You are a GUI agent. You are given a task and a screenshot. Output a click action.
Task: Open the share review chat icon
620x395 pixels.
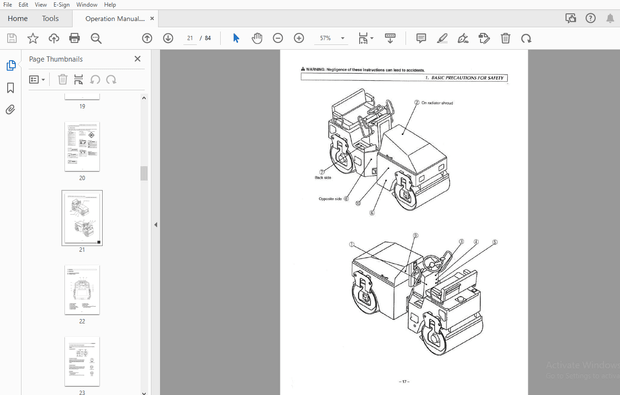[x=571, y=18]
